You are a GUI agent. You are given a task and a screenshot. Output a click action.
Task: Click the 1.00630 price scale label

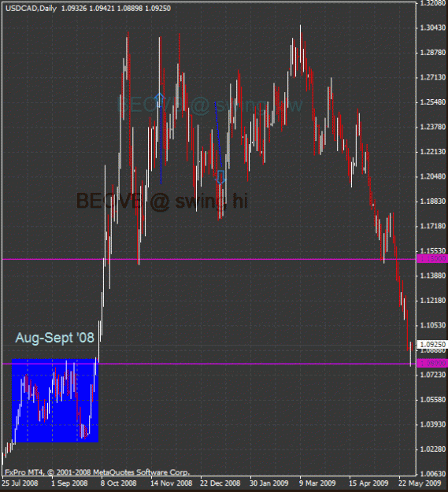[432, 473]
